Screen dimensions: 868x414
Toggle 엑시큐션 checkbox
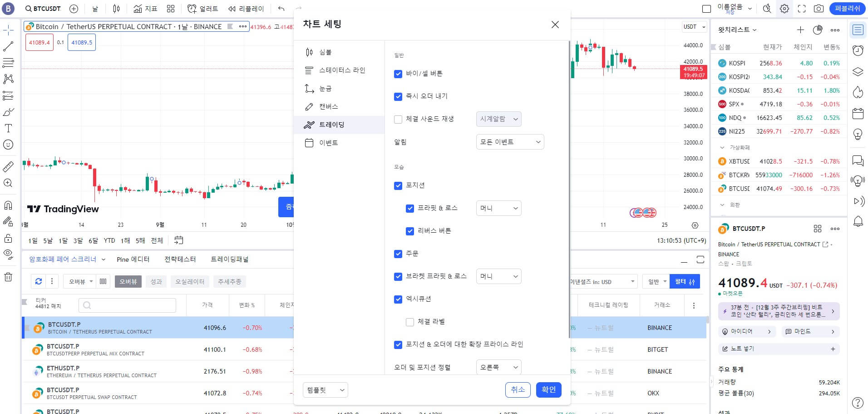coord(398,299)
